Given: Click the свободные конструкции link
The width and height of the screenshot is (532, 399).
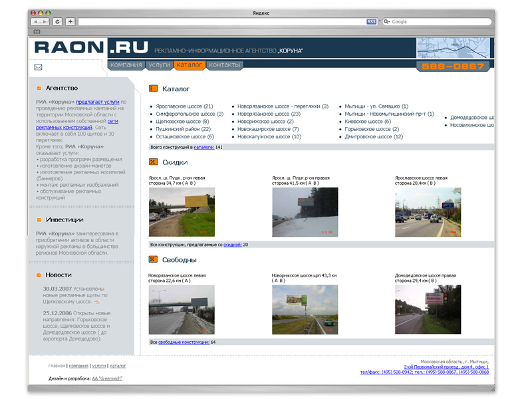Looking at the screenshot, I should 184,342.
